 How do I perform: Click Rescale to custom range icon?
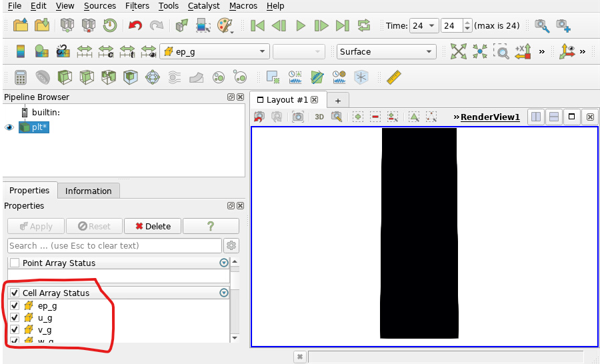pos(106,51)
